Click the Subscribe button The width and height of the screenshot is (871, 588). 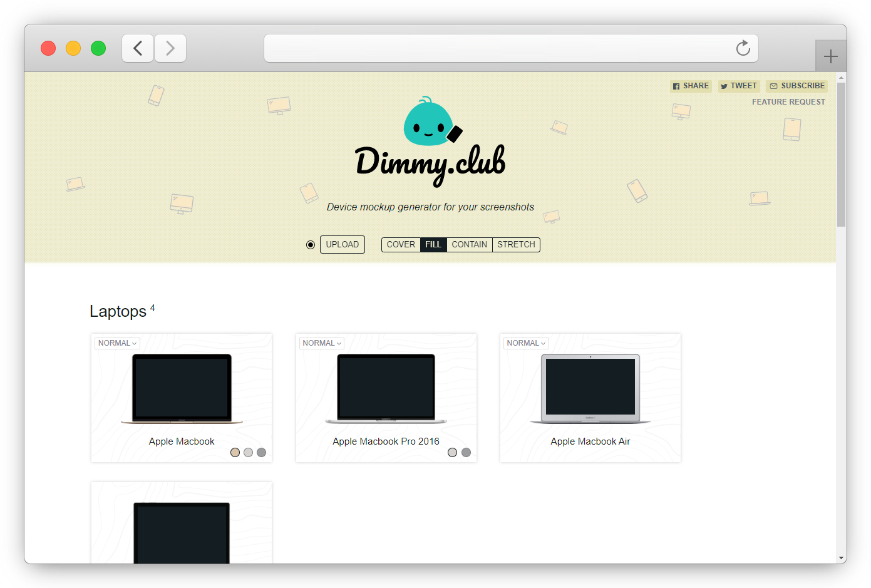(x=796, y=86)
